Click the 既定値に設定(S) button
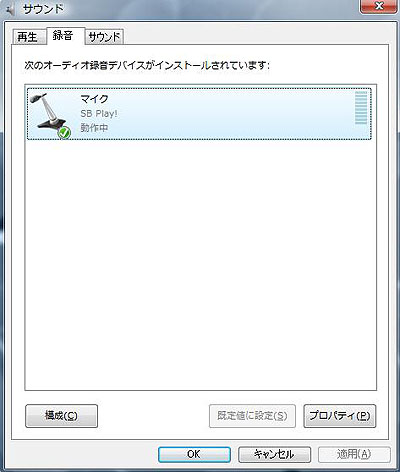This screenshot has width=400, height=472. pos(252,416)
